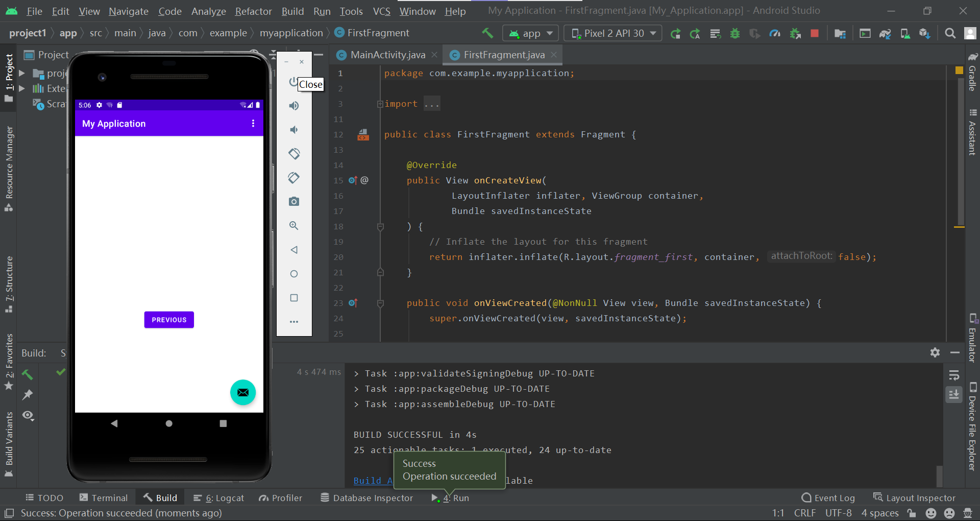
Task: Click the Make Project hammer icon
Action: (487, 33)
